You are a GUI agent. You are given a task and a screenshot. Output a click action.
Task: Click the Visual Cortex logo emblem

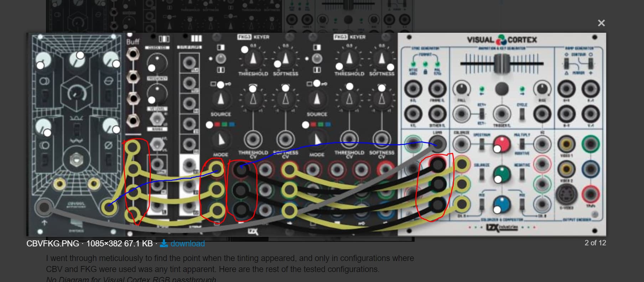pos(502,40)
